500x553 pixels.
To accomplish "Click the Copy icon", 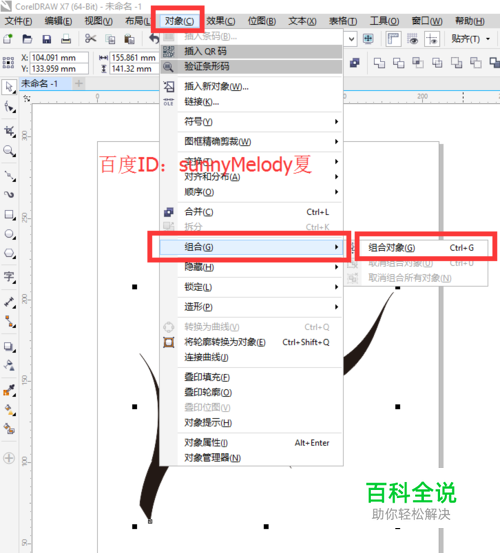I will point(110,39).
